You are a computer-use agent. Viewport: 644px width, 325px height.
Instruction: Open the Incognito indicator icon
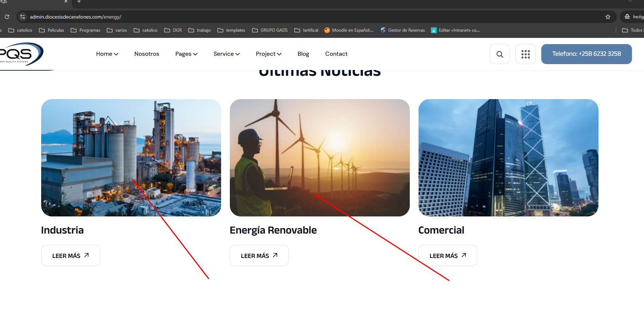[x=627, y=17]
